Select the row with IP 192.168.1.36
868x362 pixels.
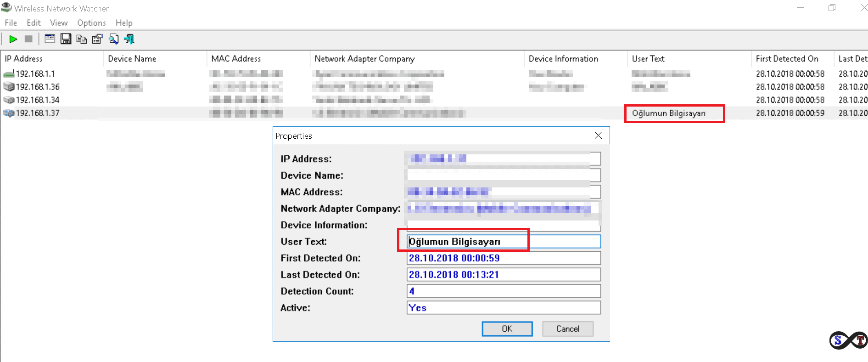(434, 86)
